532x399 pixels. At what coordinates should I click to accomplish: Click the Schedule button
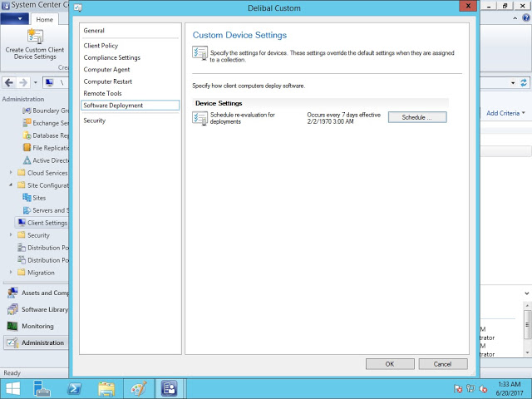tap(416, 117)
